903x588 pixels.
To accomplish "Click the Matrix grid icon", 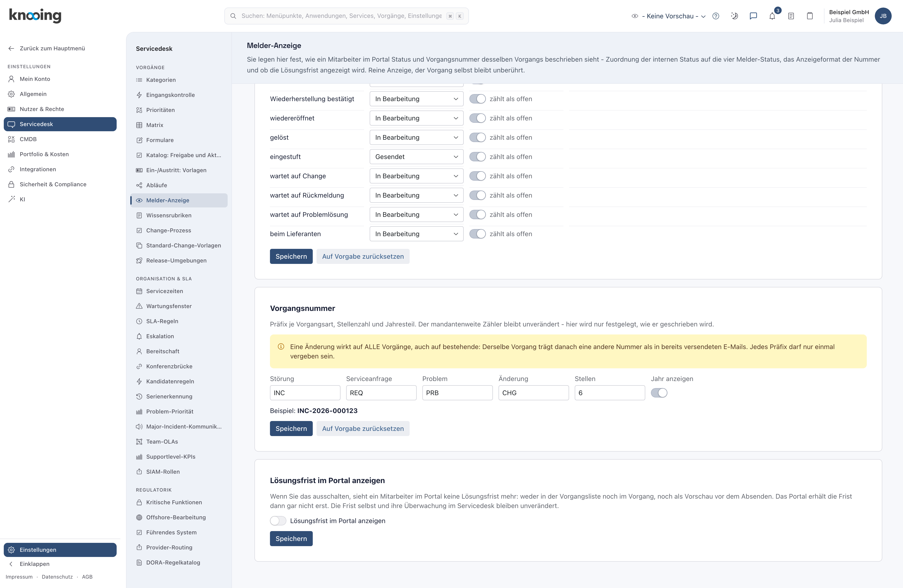I will [139, 125].
